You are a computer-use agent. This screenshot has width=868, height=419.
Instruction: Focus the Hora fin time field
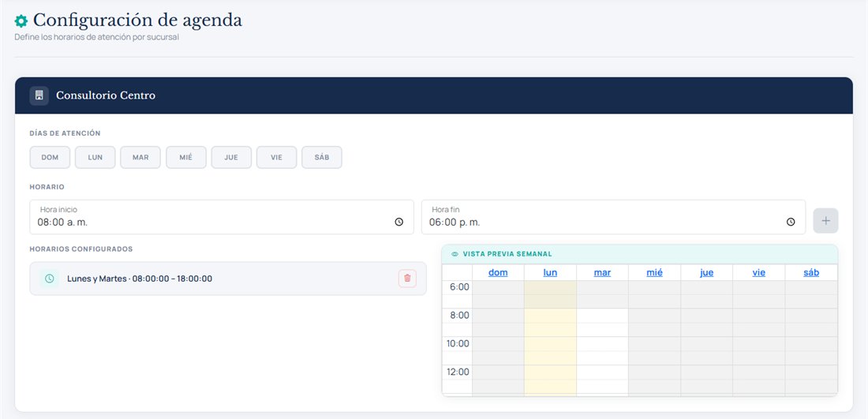click(613, 217)
